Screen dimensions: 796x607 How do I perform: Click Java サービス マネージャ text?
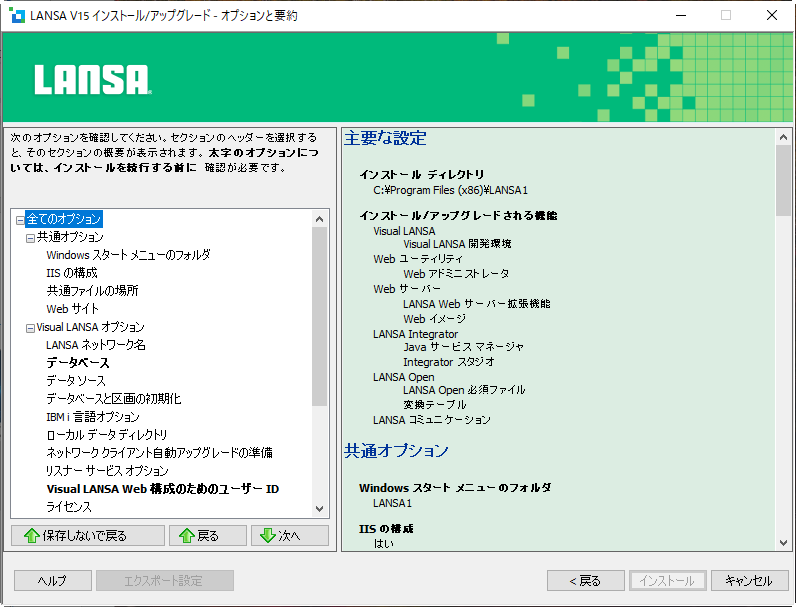463,347
